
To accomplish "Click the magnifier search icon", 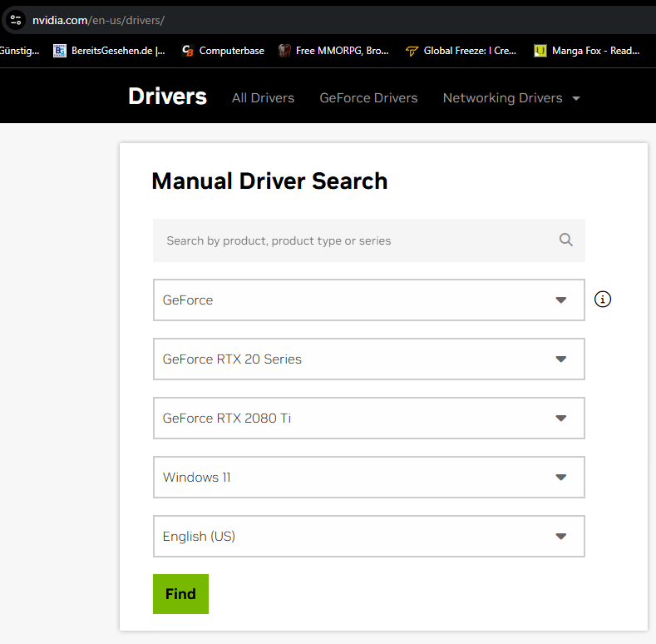I will (565, 240).
